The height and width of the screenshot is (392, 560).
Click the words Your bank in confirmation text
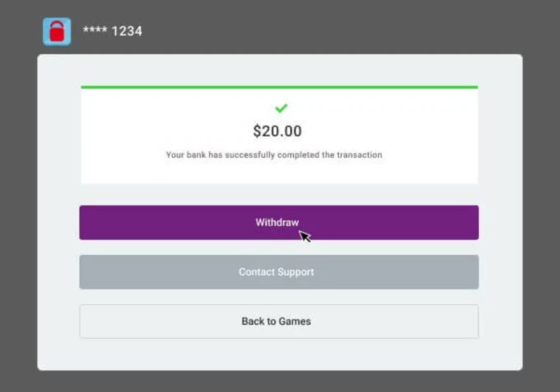click(186, 155)
